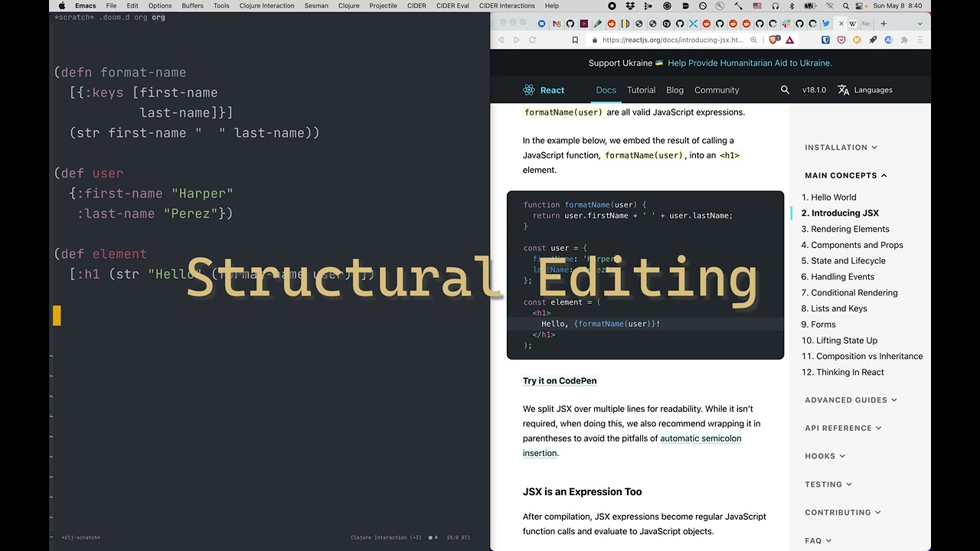Click the browser forward arrow
Image resolution: width=980 pixels, height=551 pixels.
point(516,40)
